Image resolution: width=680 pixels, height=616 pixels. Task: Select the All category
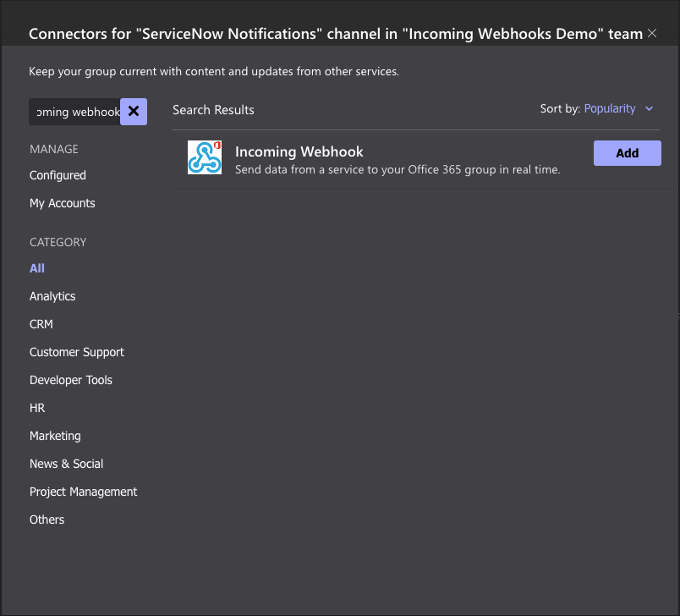click(37, 268)
